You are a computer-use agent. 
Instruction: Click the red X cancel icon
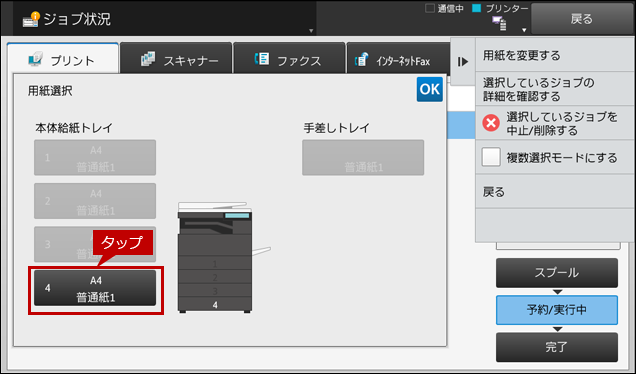(491, 123)
